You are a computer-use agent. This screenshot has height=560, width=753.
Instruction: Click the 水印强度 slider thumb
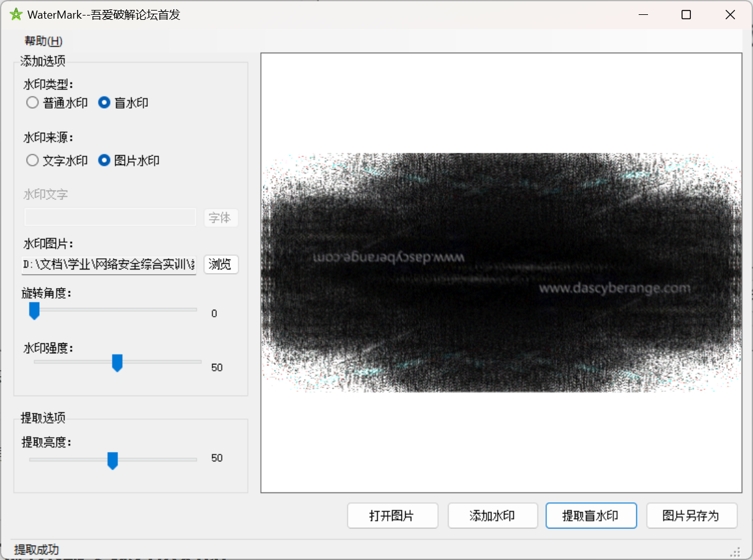coord(117,363)
